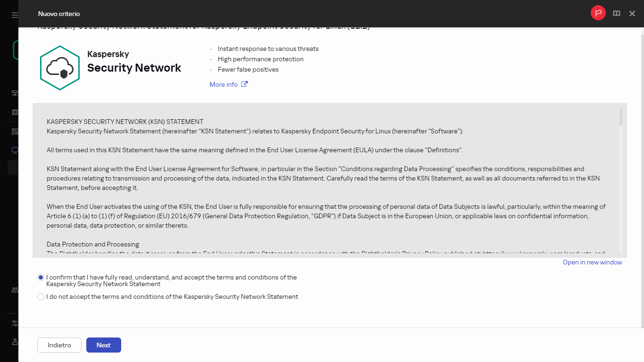Click the blue monitor devices icon
Screen dimensions: 644x362
15,150
